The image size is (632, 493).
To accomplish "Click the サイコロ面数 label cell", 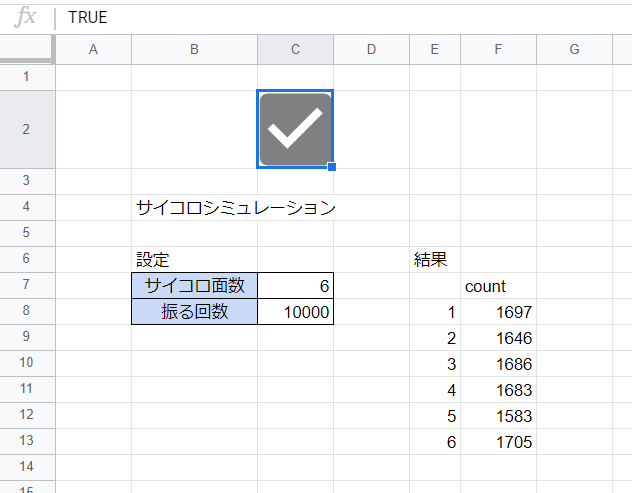I will (194, 285).
